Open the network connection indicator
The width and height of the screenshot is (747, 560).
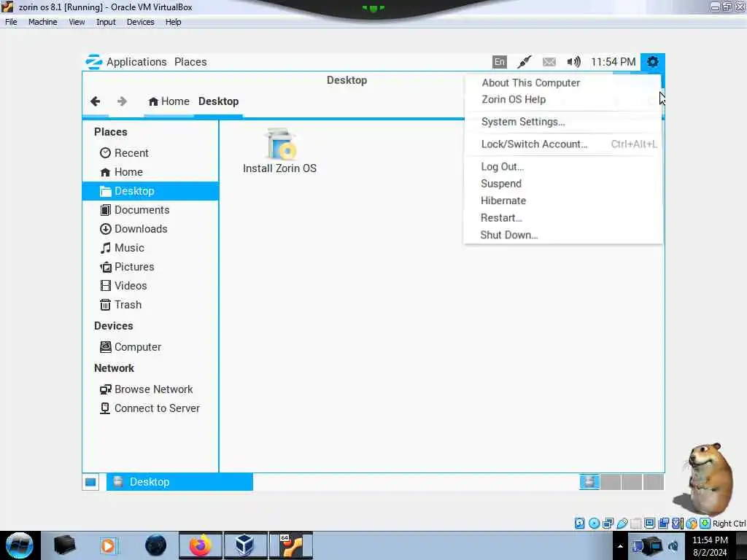(524, 62)
